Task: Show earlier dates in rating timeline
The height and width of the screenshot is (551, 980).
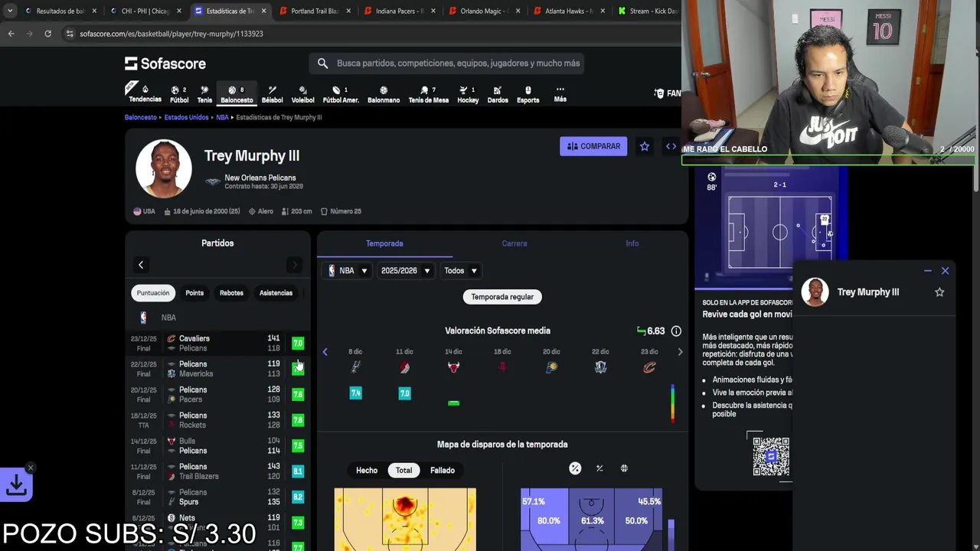Action: (325, 352)
